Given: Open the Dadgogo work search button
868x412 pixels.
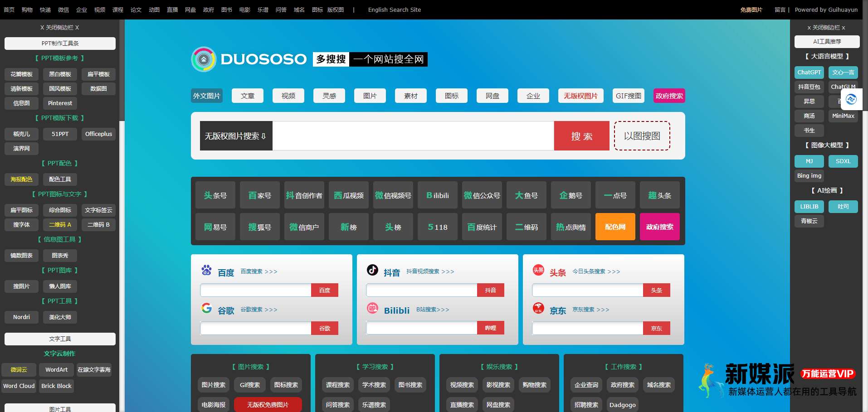Looking at the screenshot, I should click(622, 404).
